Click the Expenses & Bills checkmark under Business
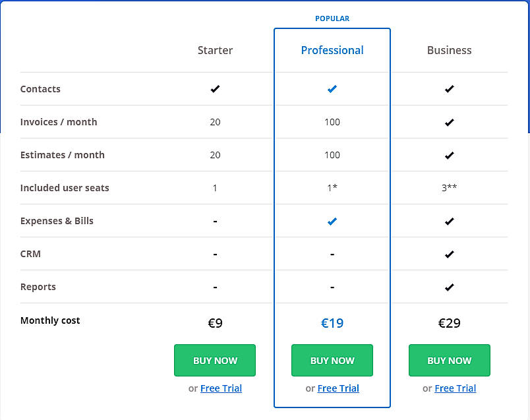Viewport: 530px width, 420px height. coord(449,221)
